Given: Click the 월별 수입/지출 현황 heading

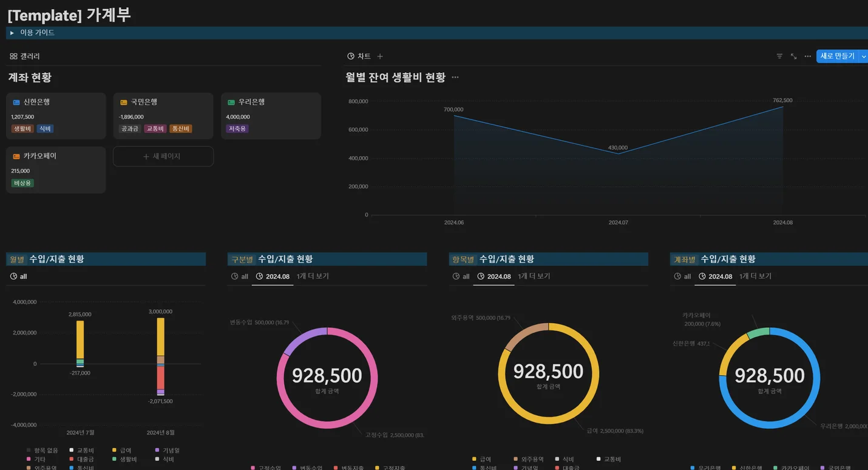Looking at the screenshot, I should 47,259.
